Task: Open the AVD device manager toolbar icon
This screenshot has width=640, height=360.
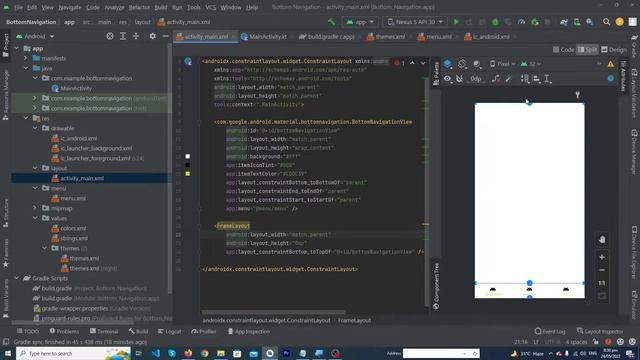Action: coord(577,22)
